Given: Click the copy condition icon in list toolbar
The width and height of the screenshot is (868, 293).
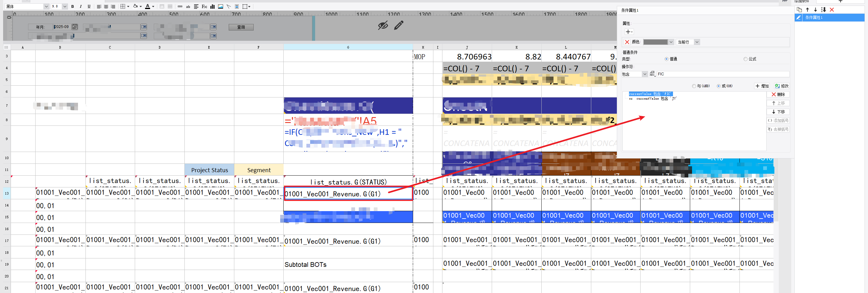Looking at the screenshot, I should click(x=799, y=10).
